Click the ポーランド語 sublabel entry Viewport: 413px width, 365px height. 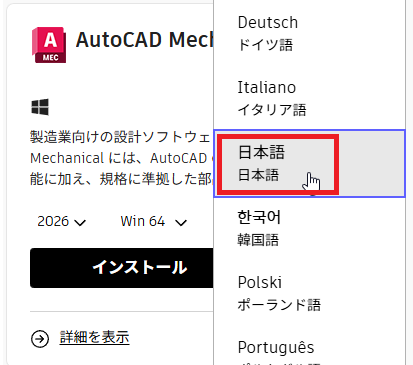click(279, 305)
